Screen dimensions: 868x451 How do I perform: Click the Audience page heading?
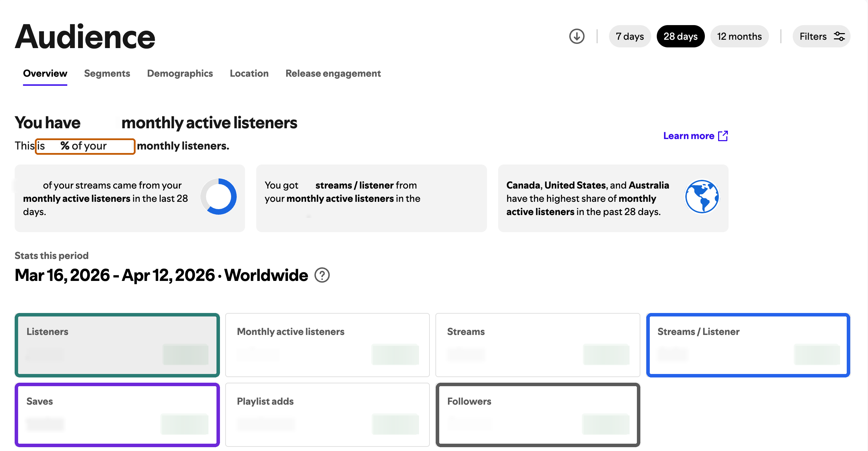point(85,37)
